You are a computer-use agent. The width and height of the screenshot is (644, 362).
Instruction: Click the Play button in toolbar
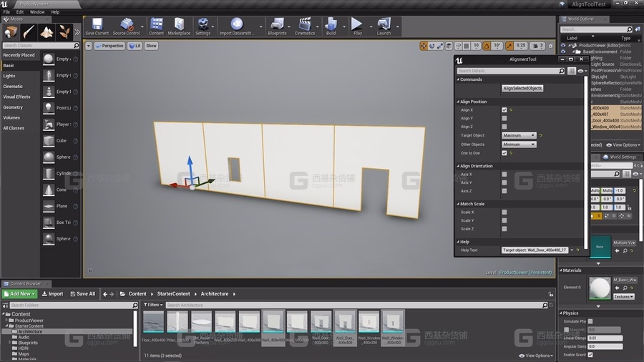pyautogui.click(x=357, y=26)
